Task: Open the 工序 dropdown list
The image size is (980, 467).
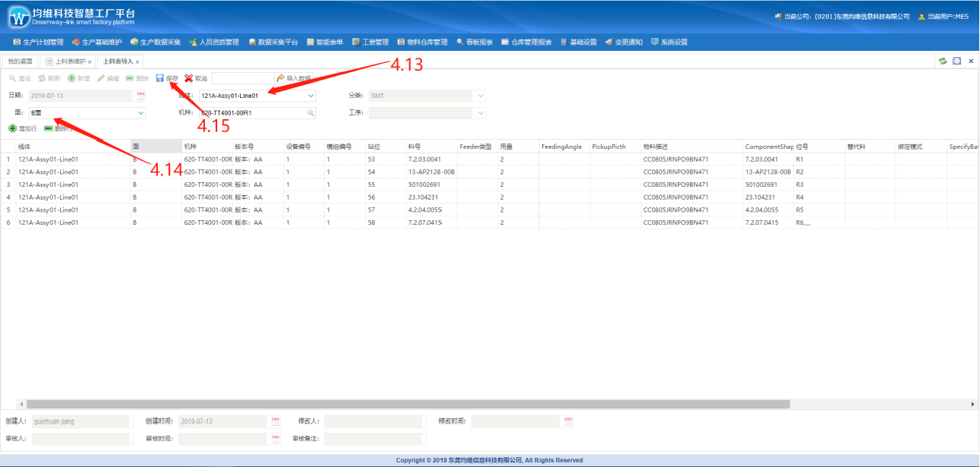Action: [481, 112]
